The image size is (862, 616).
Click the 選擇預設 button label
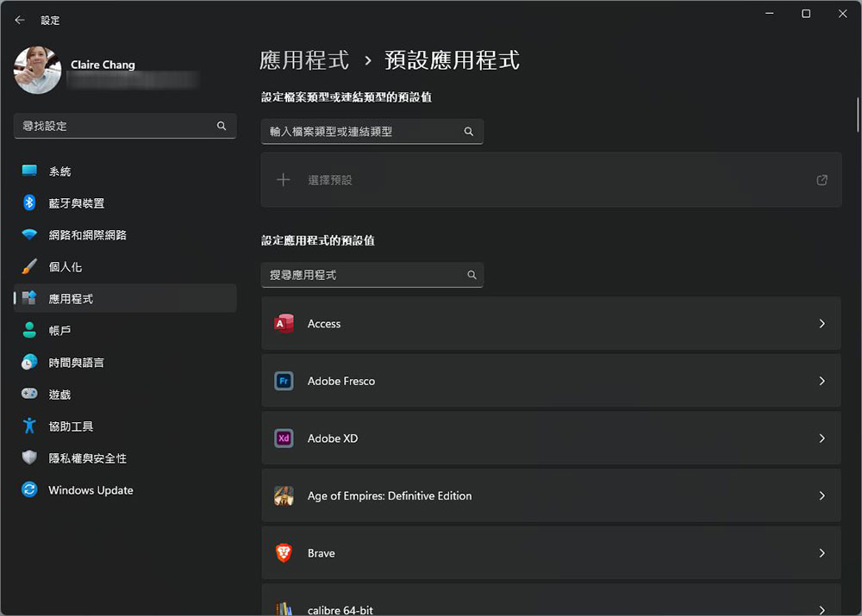[x=330, y=180]
